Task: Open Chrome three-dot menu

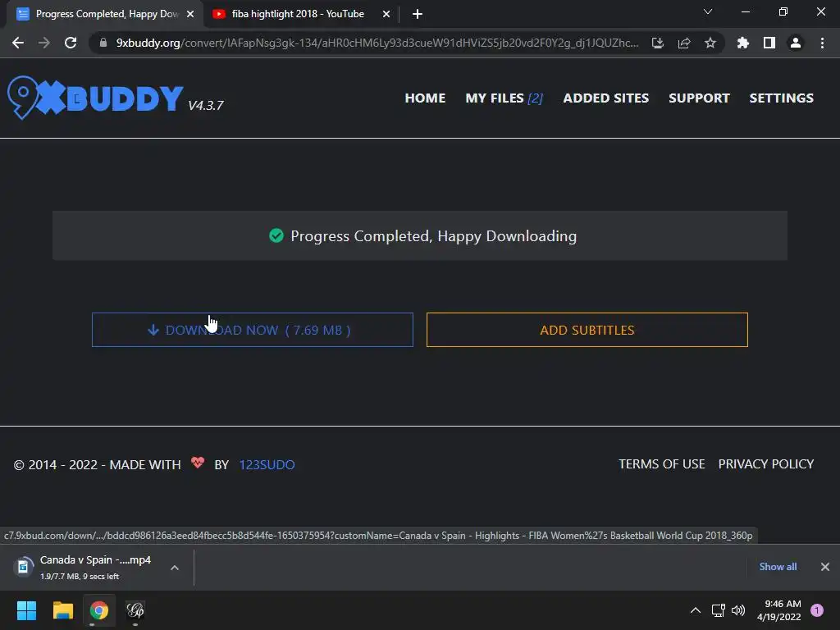Action: tap(822, 43)
